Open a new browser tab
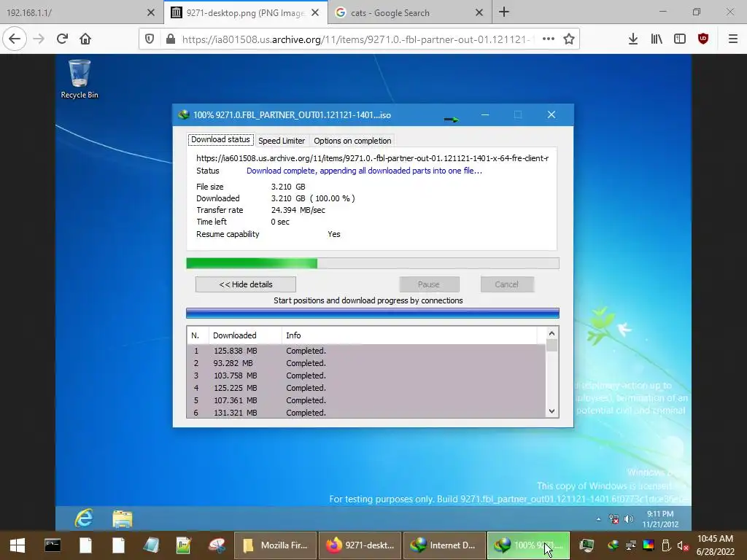The image size is (747, 560). click(x=504, y=12)
